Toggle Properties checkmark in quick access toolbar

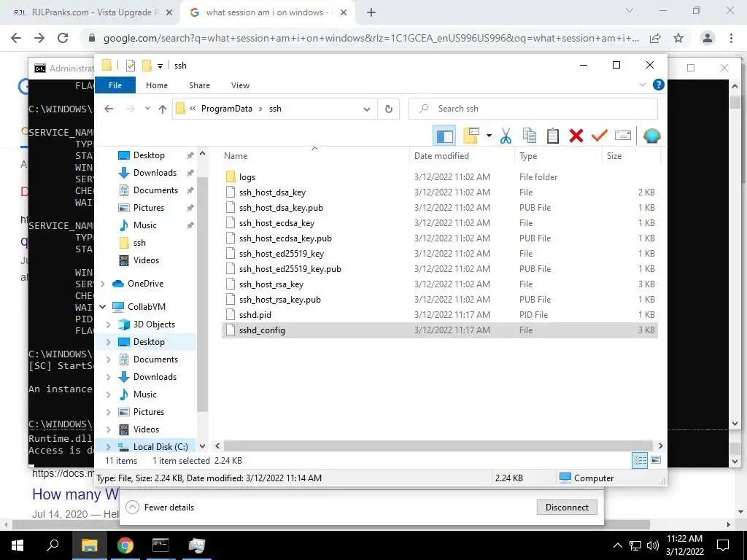(130, 66)
